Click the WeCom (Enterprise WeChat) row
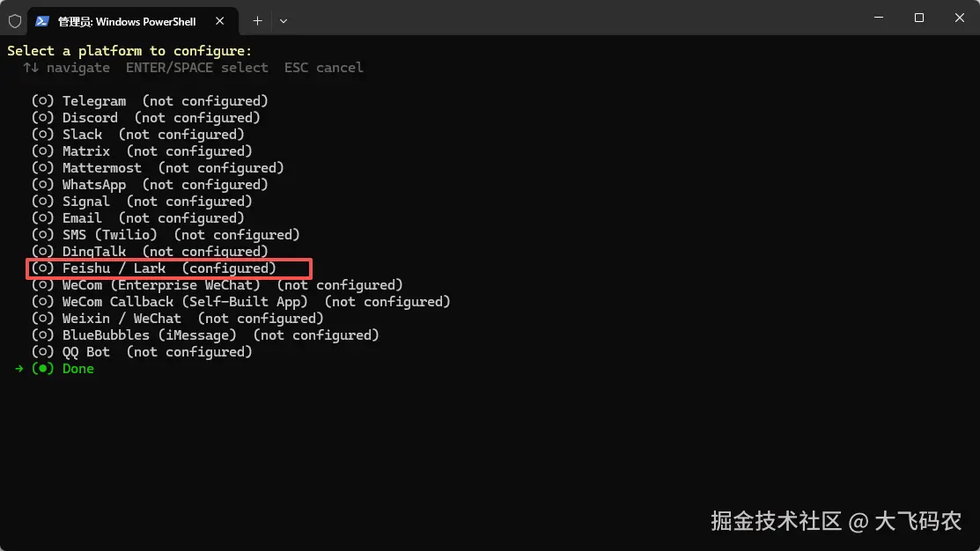Screen dimensions: 980x551 [x=217, y=285]
